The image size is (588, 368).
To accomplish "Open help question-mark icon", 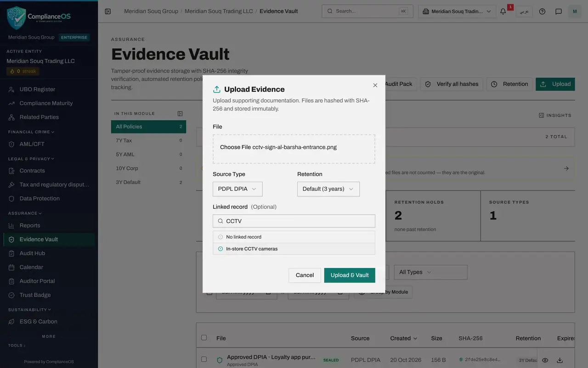I will [542, 11].
